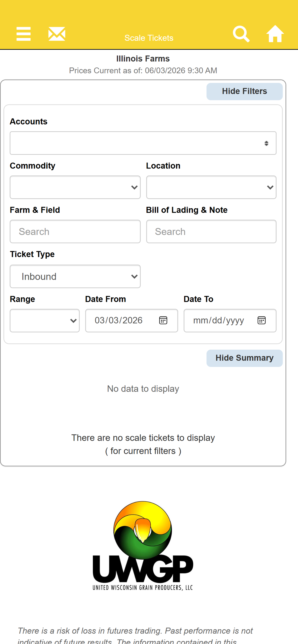Screen dimensions: 298x644
Task: Click the Date From field showing 03/03/2026
Action: 132,321
